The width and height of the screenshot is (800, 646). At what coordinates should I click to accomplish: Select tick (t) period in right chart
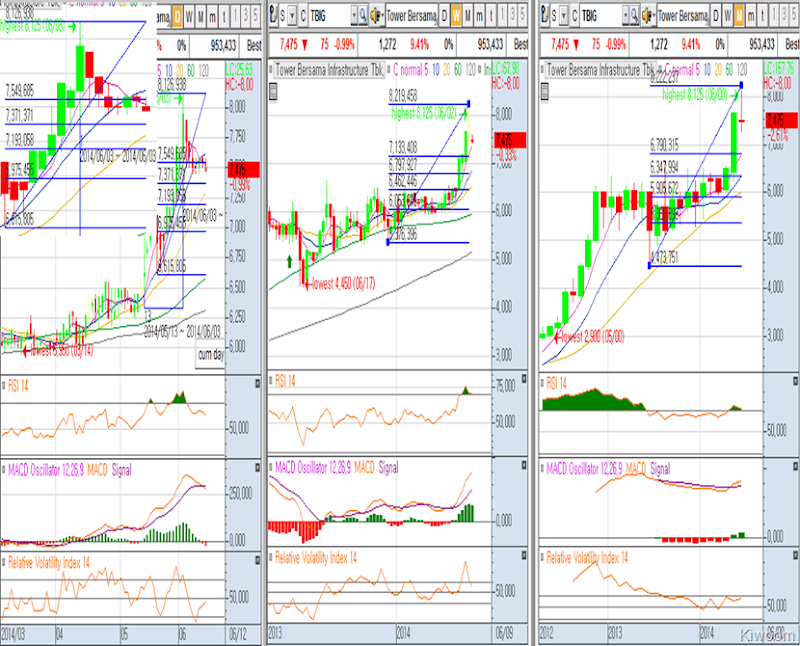pyautogui.click(x=763, y=16)
